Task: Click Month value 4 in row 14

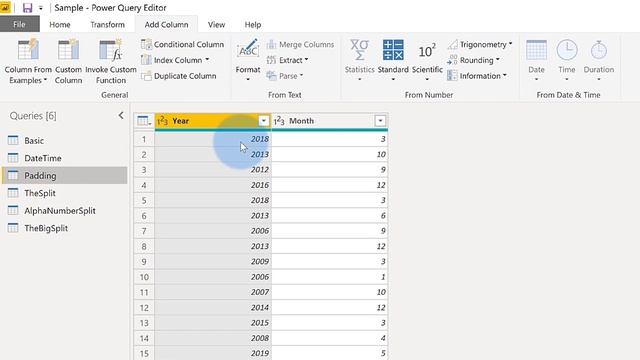Action: click(x=329, y=338)
